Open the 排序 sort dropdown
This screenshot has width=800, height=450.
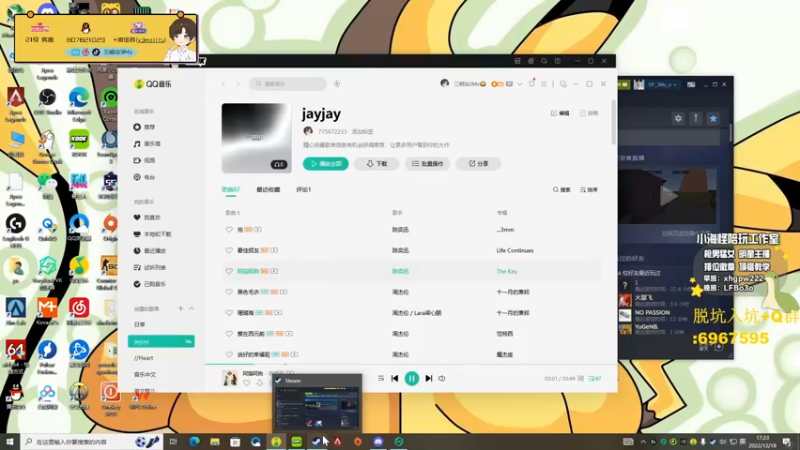(x=588, y=190)
